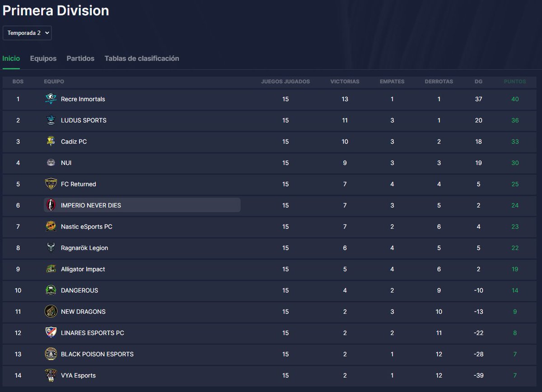Click the Cadiz PC team logo
The width and height of the screenshot is (542, 392).
tap(51, 141)
